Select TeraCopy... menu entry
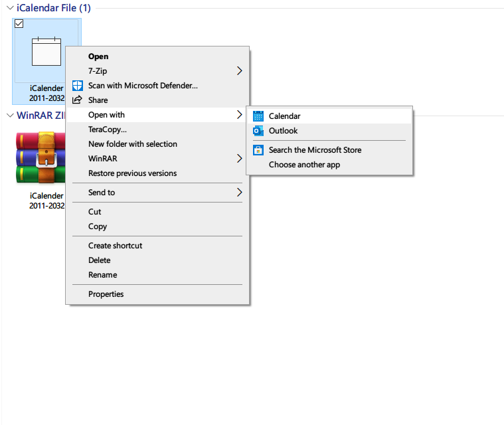504x425 pixels. pos(108,129)
